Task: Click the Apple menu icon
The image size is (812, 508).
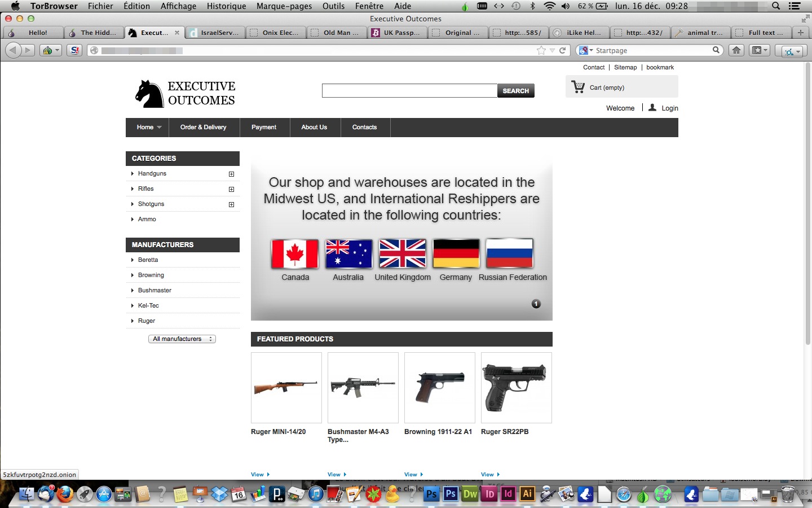Action: point(15,6)
